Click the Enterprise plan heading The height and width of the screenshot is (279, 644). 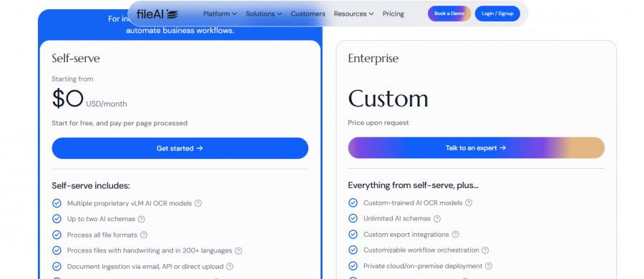coord(373,59)
